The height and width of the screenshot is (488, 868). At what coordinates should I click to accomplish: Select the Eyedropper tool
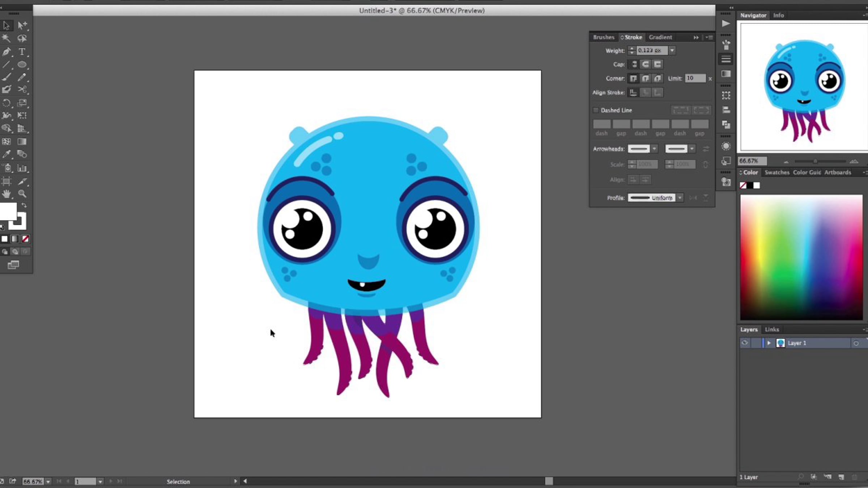pos(6,154)
